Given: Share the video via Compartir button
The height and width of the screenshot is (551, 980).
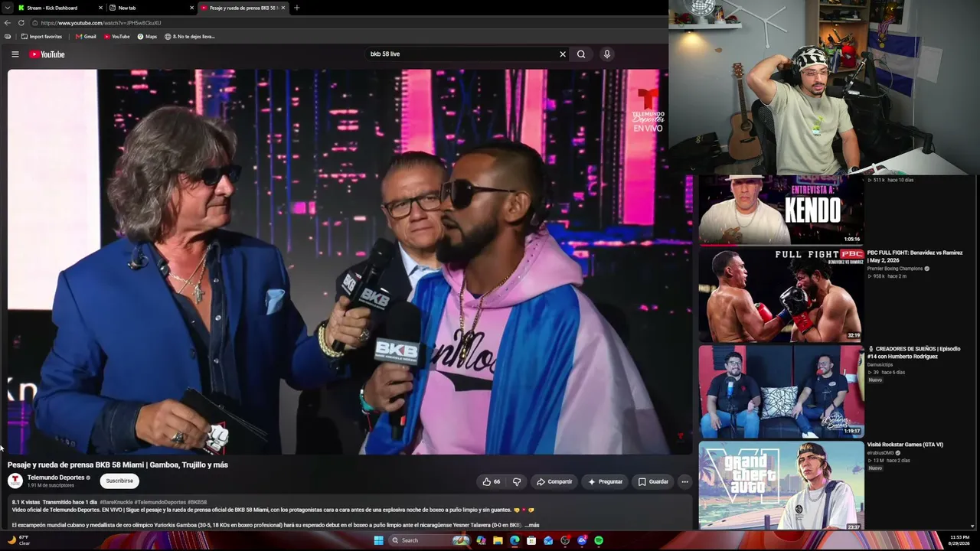Looking at the screenshot, I should coord(554,481).
